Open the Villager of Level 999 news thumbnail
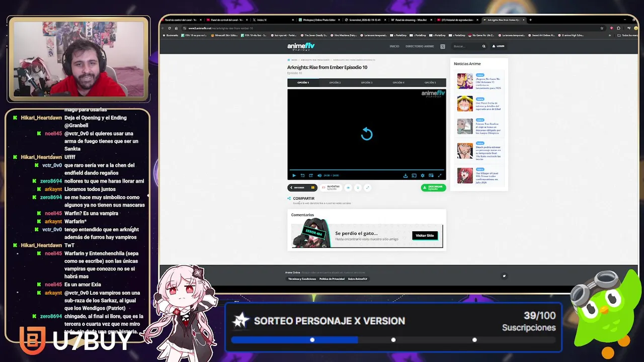Image resolution: width=644 pixels, height=362 pixels. [465, 175]
